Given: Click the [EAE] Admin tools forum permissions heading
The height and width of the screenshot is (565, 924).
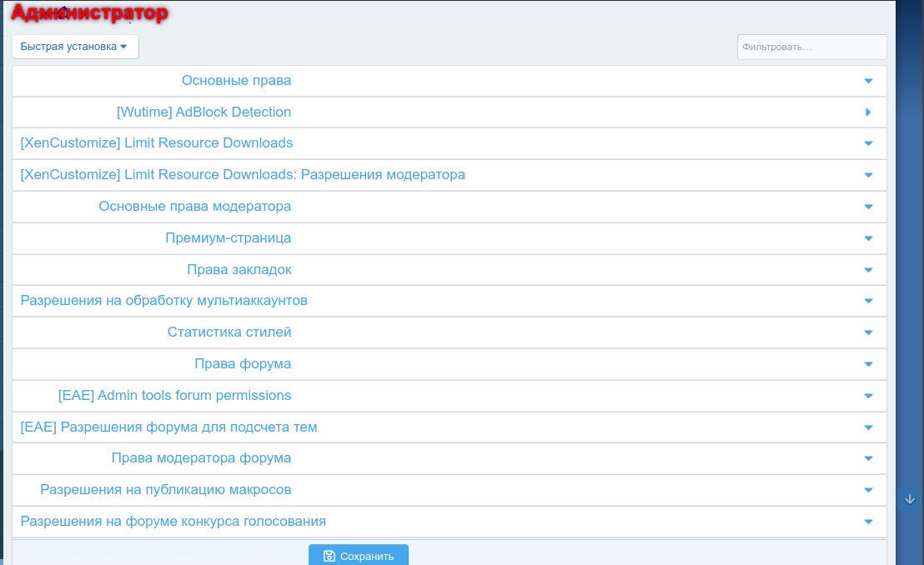Looking at the screenshot, I should tap(174, 395).
